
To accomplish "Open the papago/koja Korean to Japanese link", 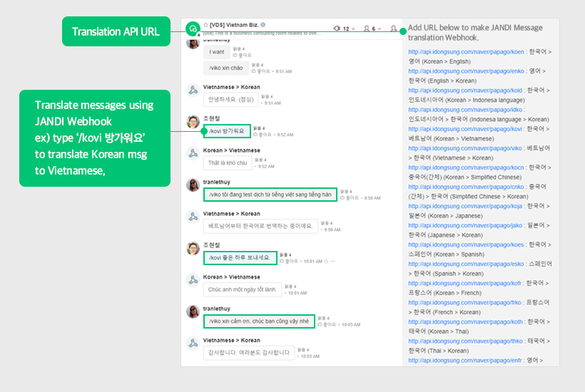I will click(465, 206).
